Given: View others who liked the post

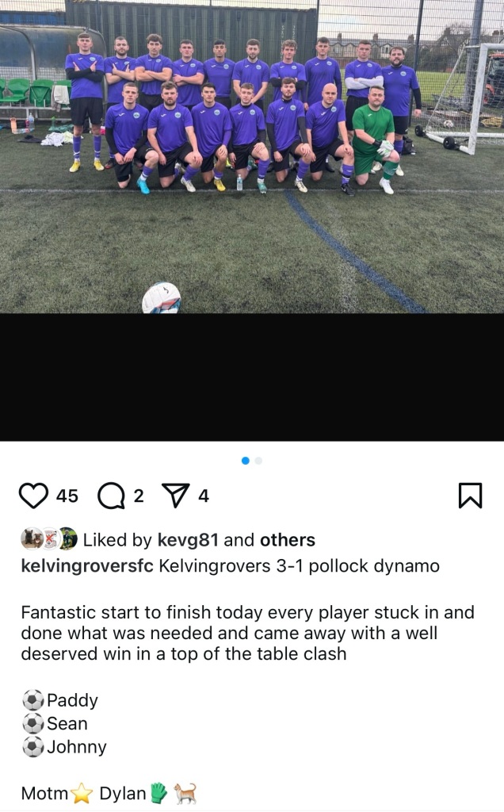Looking at the screenshot, I should coord(287,540).
